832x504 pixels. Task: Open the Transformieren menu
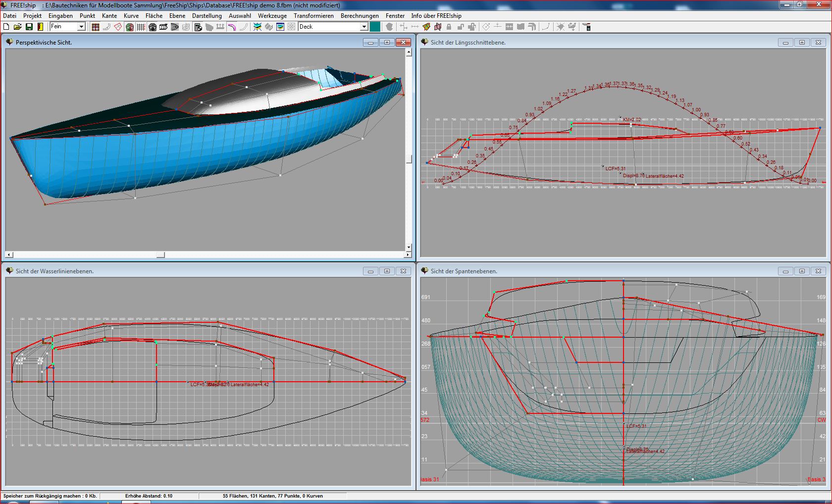(313, 16)
